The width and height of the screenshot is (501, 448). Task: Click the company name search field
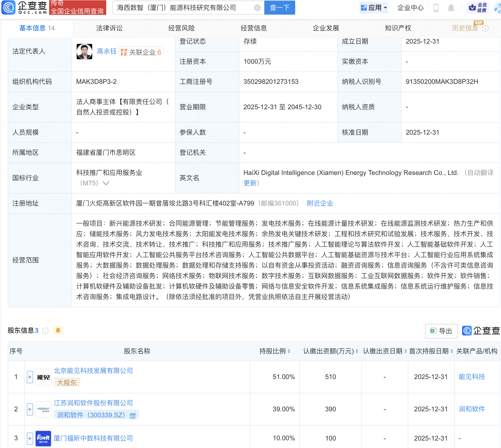[x=183, y=8]
